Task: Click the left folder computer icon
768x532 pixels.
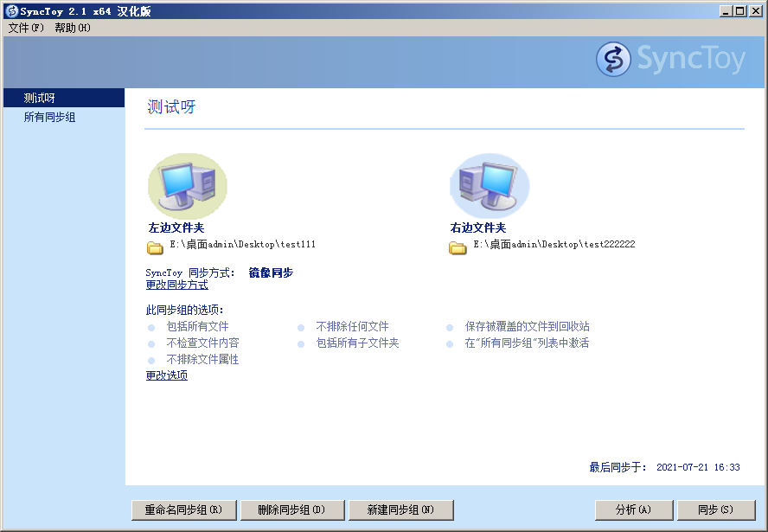Action: tap(188, 186)
